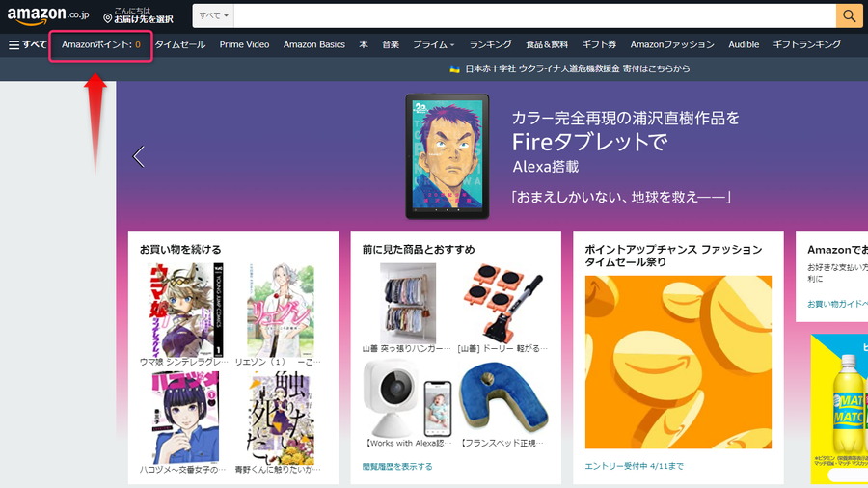The height and width of the screenshot is (488, 868).
Task: Open タイムセール in navigation bar
Action: (x=180, y=44)
